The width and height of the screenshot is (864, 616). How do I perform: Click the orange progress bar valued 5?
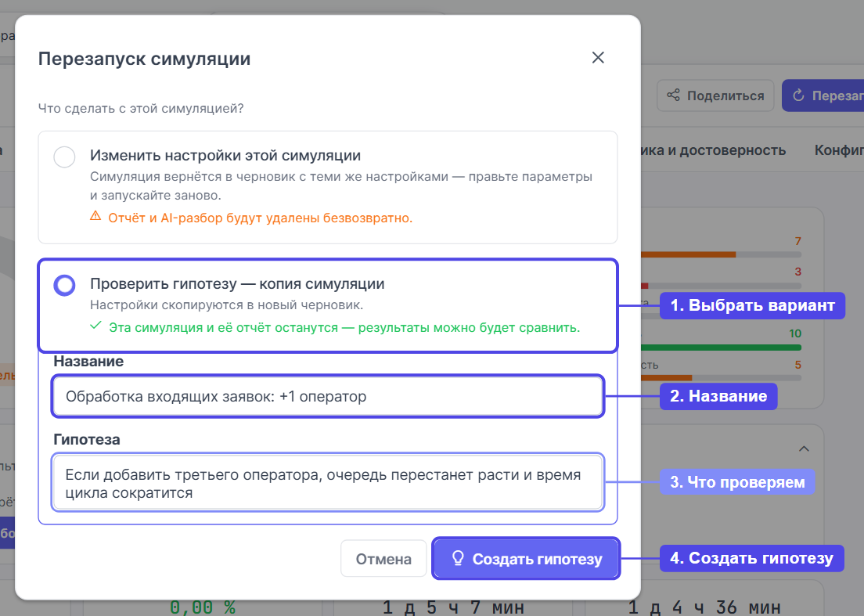pos(721,378)
